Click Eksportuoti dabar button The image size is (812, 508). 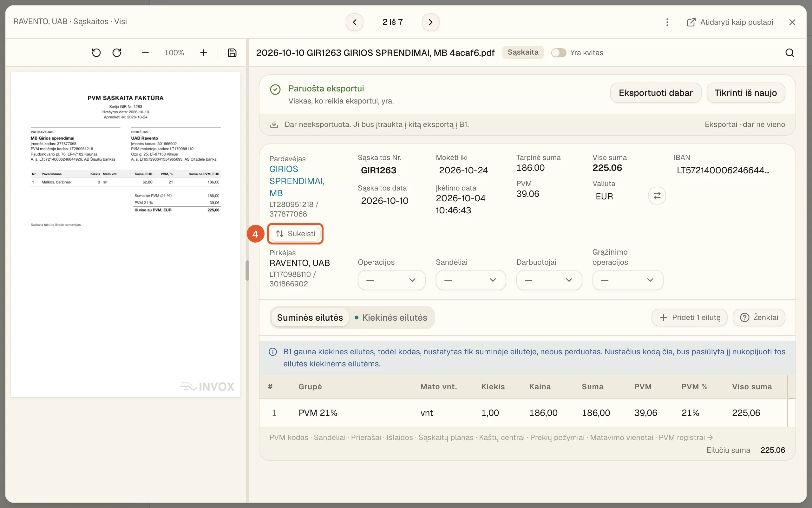coord(656,93)
